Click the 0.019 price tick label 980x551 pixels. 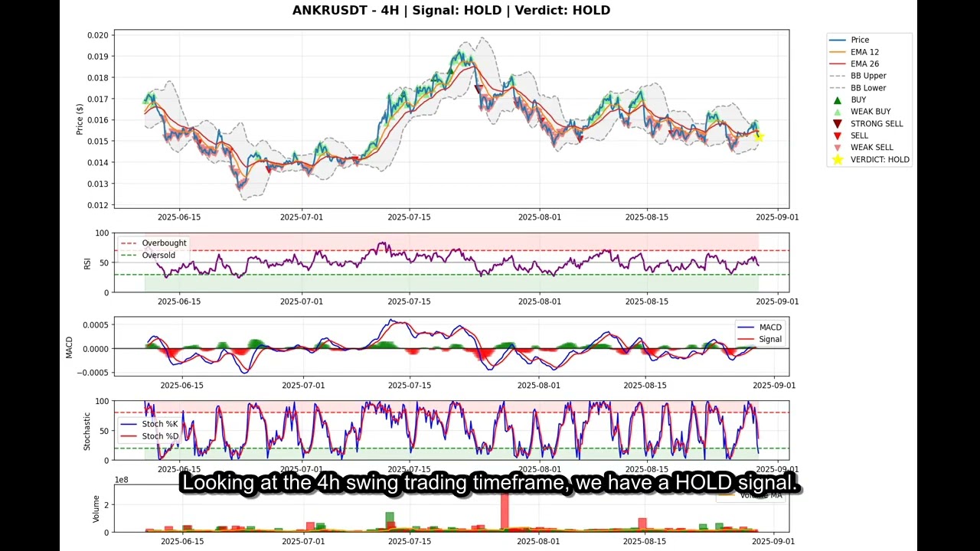coord(97,57)
